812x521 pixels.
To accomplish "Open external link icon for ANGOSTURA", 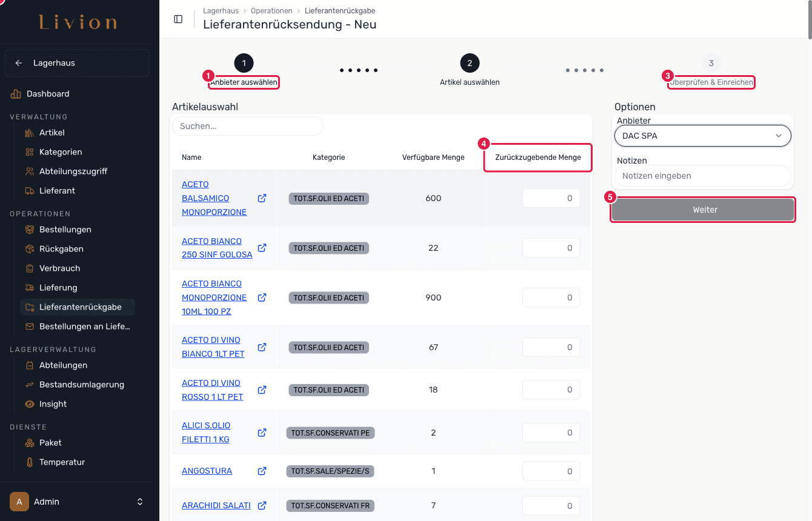I will coord(262,471).
